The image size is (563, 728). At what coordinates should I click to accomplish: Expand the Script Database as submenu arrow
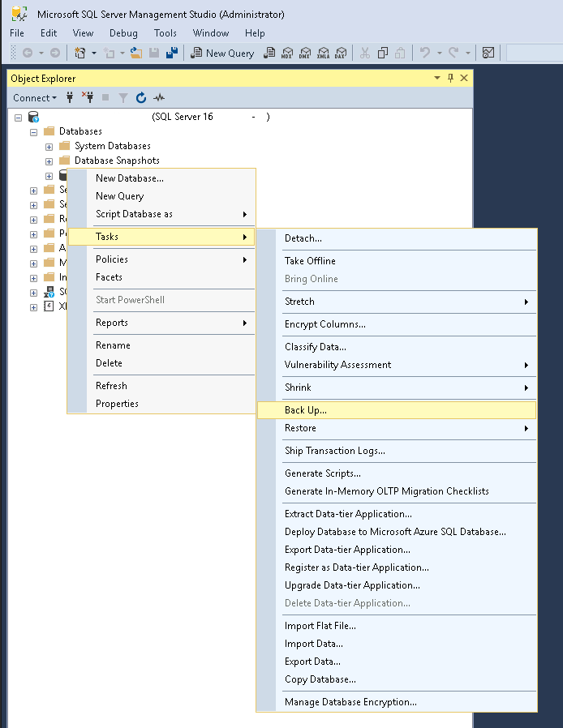point(245,214)
